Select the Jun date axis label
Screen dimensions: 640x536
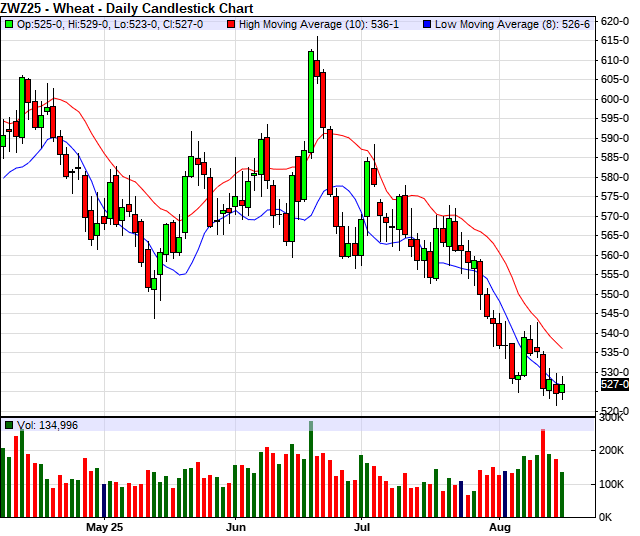click(236, 526)
